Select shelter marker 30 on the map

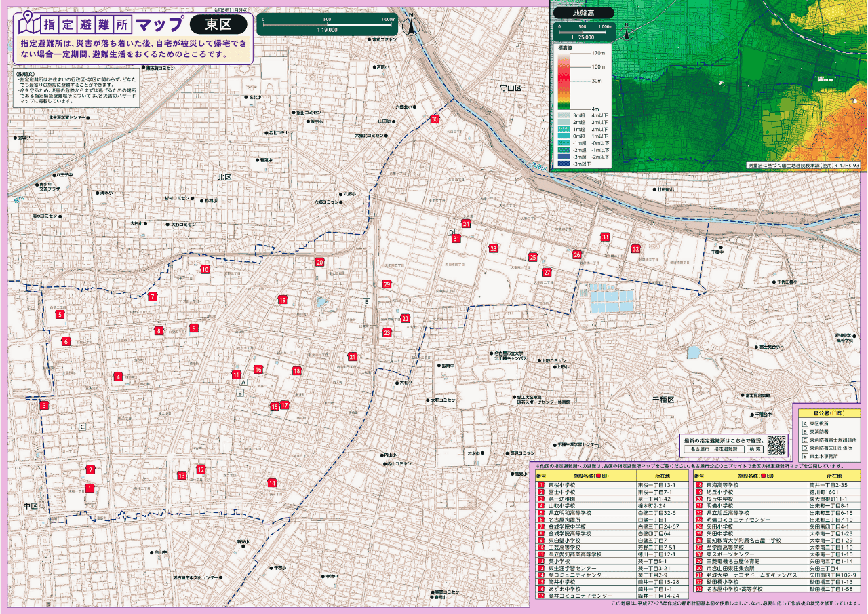click(x=435, y=119)
